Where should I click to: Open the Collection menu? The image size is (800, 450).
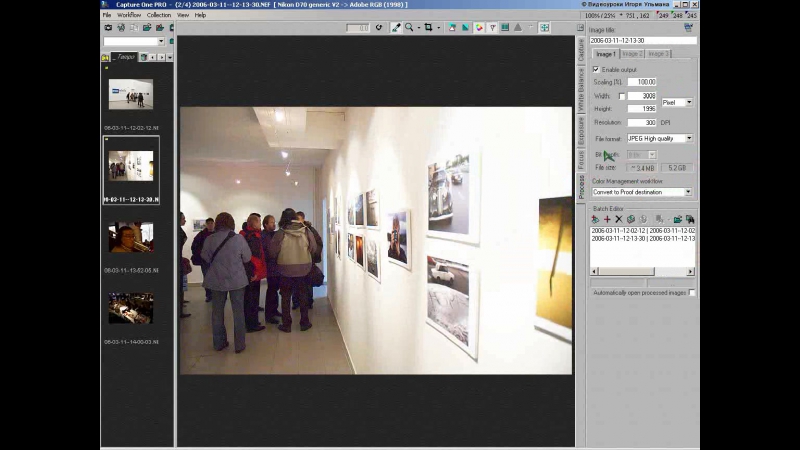click(159, 15)
